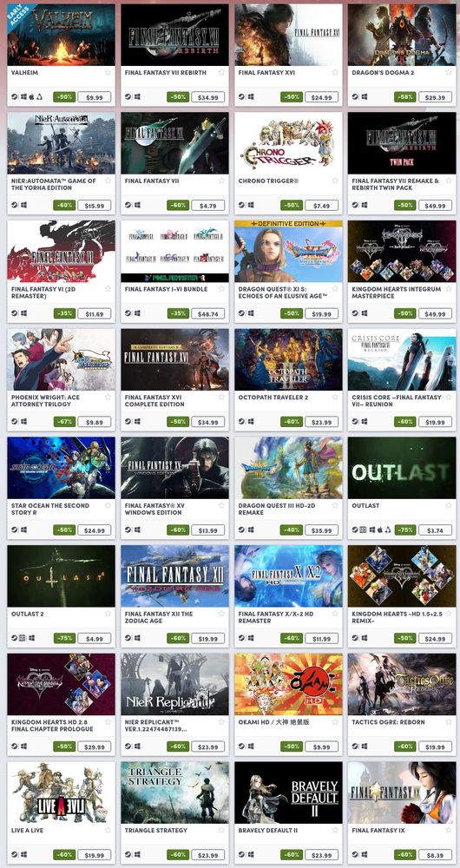
Task: Toggle wishlist star for Okami HD
Action: pos(335,722)
